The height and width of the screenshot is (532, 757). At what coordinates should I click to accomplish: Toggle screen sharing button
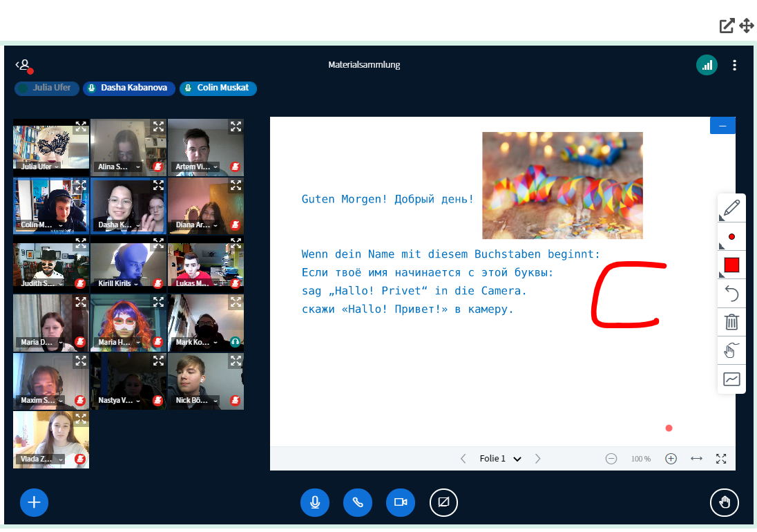pos(443,502)
